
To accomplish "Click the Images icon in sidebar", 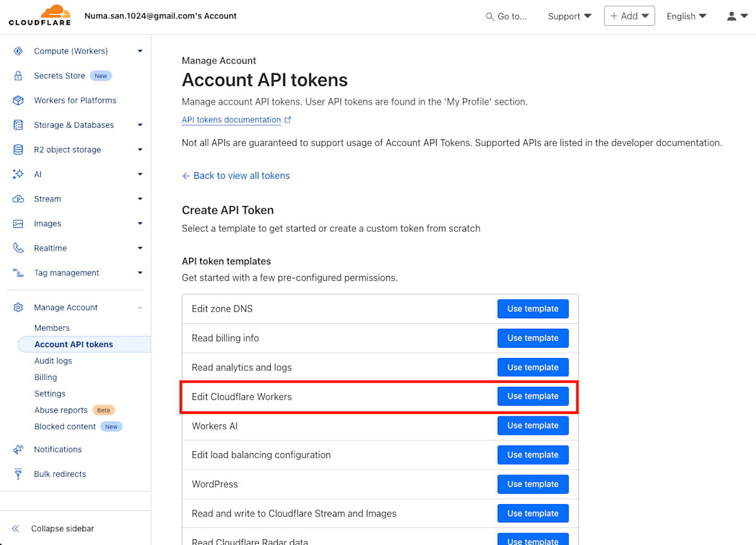I will point(18,224).
